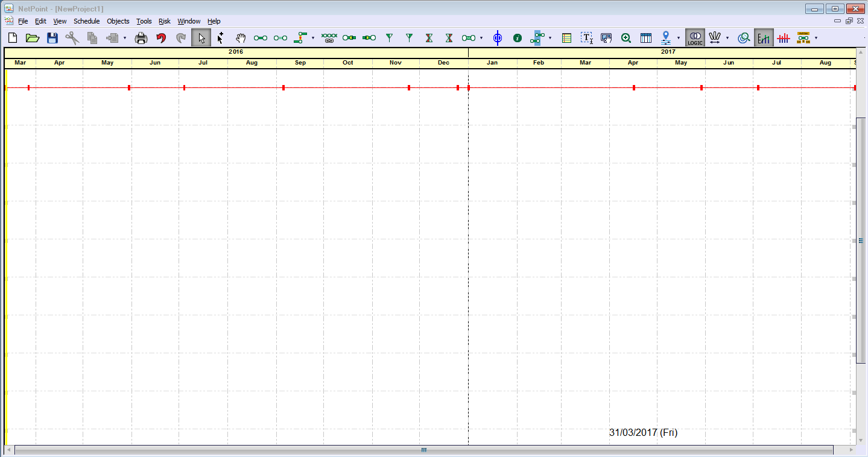The image size is (868, 457).
Task: Redo the action with the gray arrow
Action: coord(181,38)
